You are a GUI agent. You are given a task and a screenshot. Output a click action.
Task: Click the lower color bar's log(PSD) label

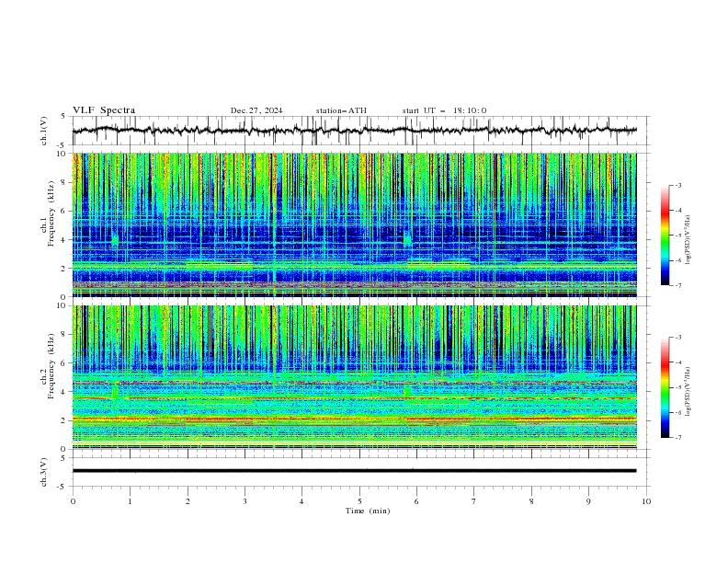pyautogui.click(x=688, y=392)
